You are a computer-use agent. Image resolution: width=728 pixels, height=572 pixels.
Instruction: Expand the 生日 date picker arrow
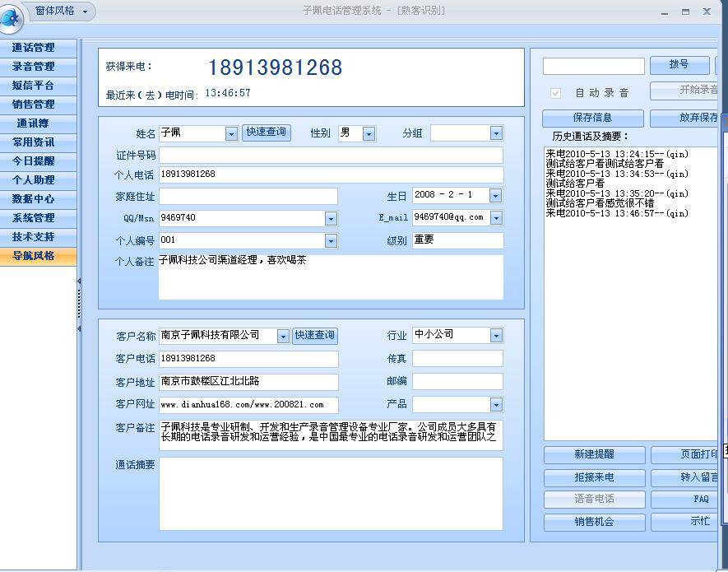495,196
